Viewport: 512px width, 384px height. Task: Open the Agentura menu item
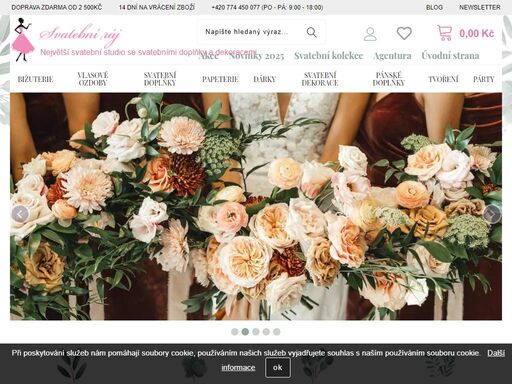pyautogui.click(x=392, y=56)
